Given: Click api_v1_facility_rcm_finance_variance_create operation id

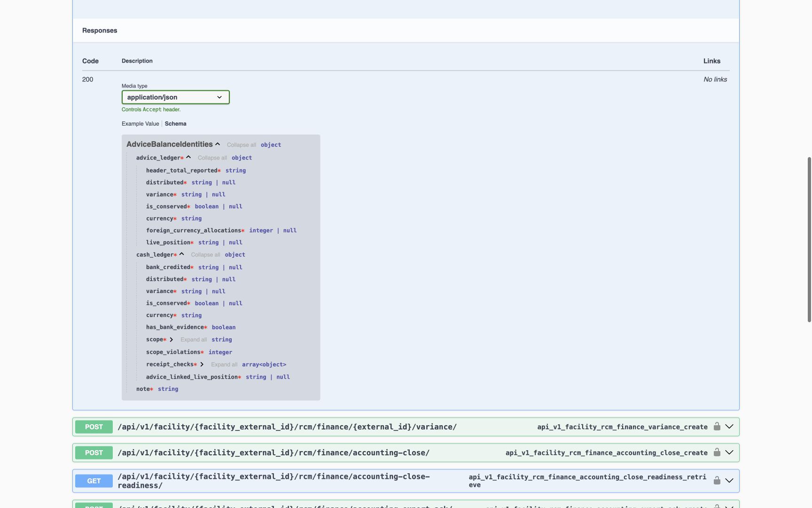Looking at the screenshot, I should pyautogui.click(x=622, y=427).
